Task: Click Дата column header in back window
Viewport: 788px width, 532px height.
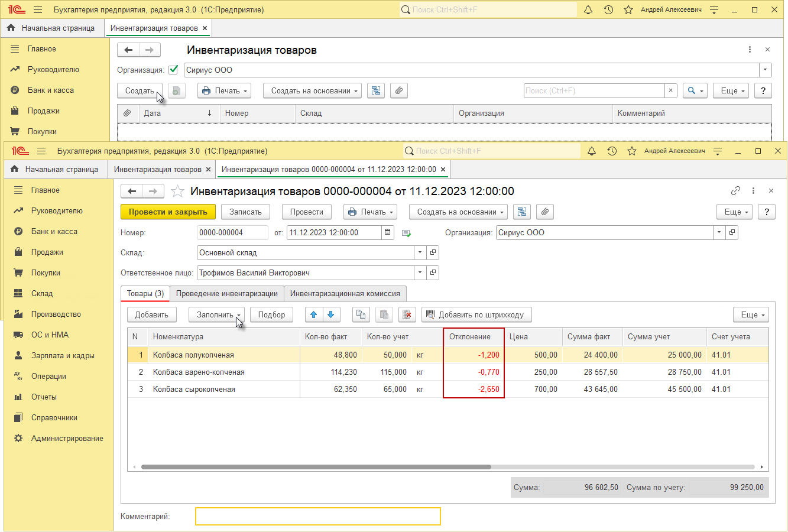Action: 179,113
